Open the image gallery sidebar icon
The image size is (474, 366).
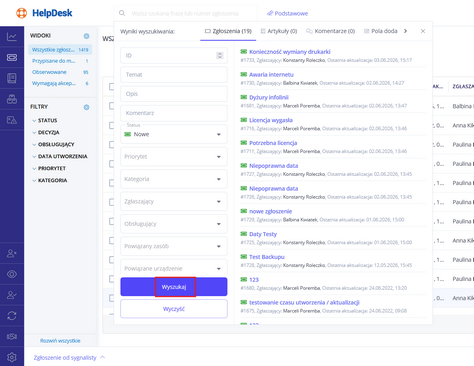pos(12,120)
